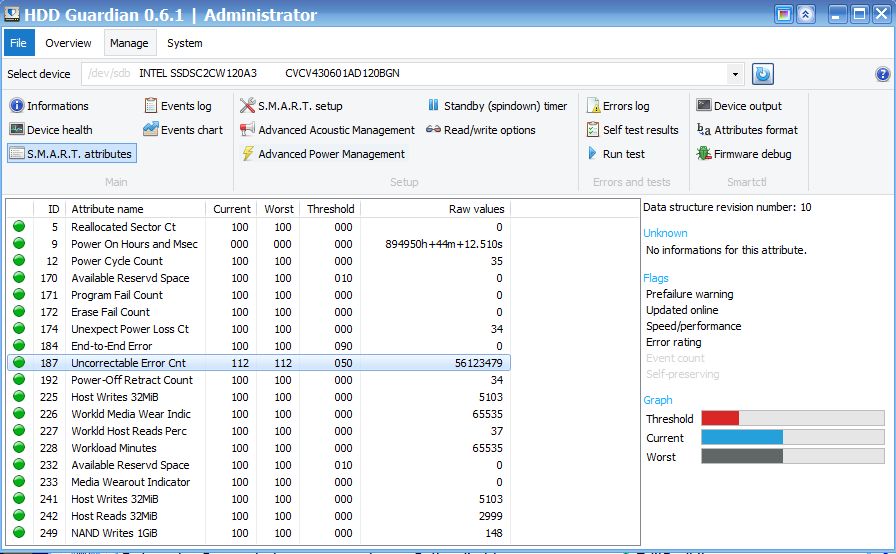Collapse the ribbon using the title bar chevron
The height and width of the screenshot is (554, 896).
click(x=805, y=14)
